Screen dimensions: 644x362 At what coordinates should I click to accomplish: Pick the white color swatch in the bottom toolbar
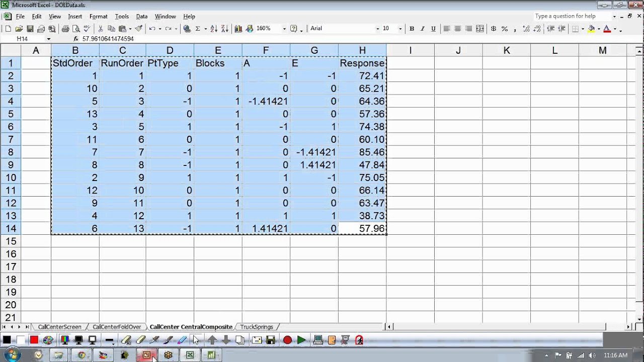(20, 340)
